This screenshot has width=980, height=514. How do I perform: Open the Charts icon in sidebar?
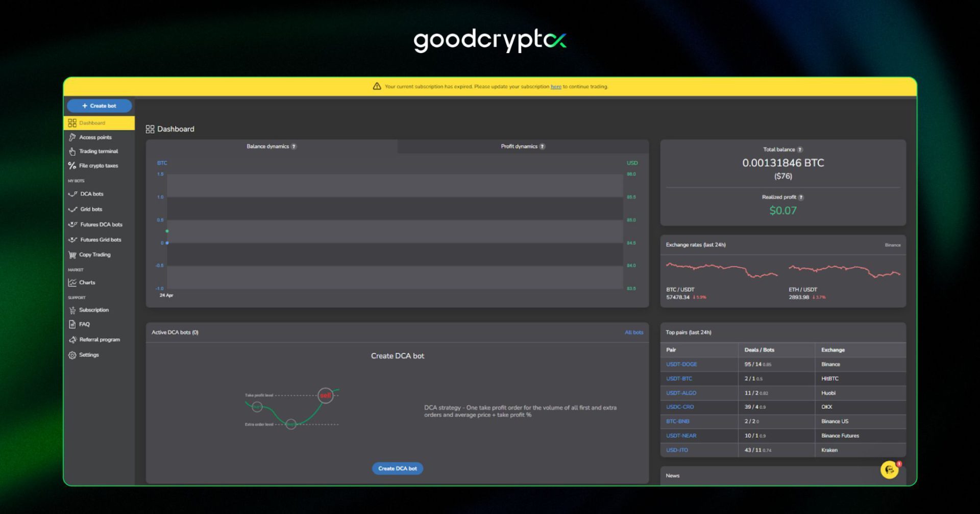(72, 282)
